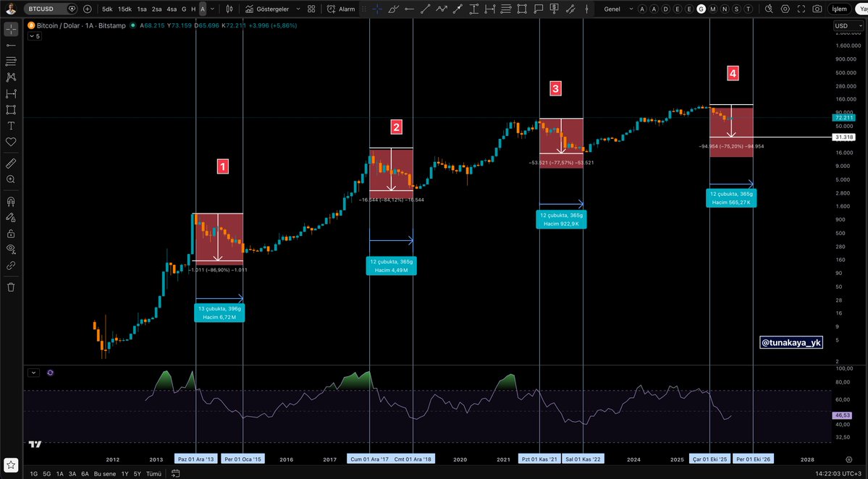
Task: Select the 15dk timeframe
Action: 125,9
